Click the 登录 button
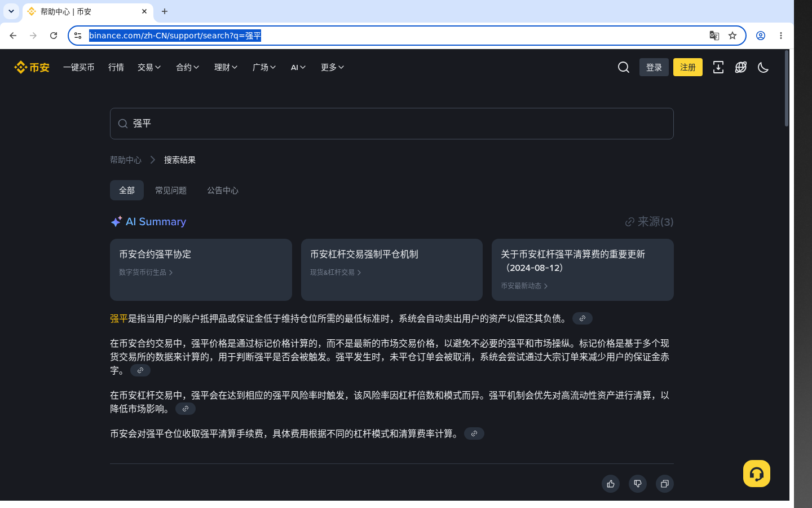The width and height of the screenshot is (812, 508). pyautogui.click(x=654, y=67)
